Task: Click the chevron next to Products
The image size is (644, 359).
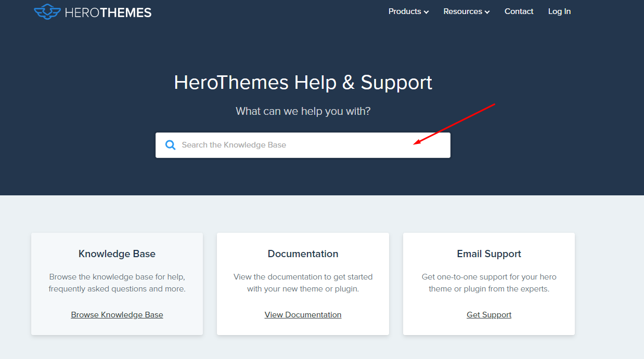Action: [426, 11]
